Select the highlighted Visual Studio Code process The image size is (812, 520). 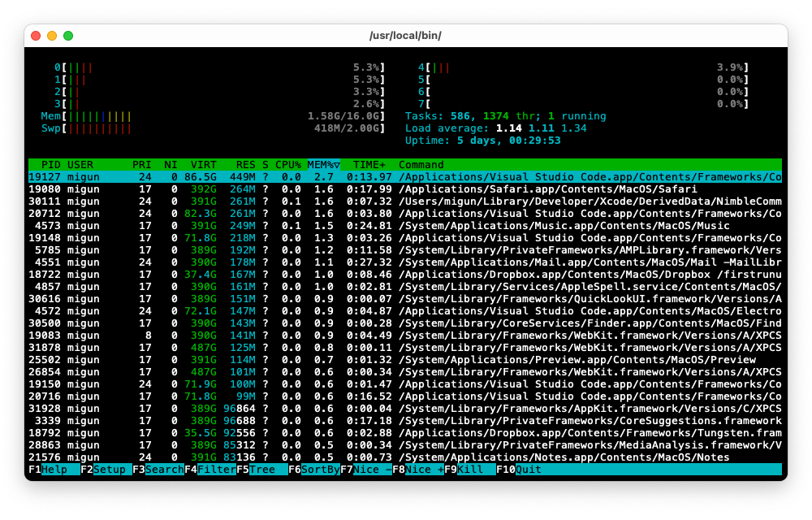click(x=325, y=176)
